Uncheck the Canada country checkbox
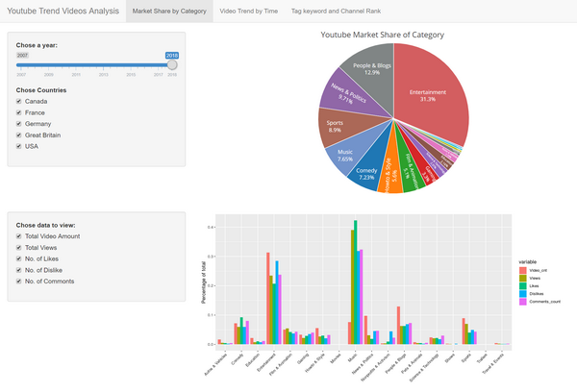 click(18, 101)
